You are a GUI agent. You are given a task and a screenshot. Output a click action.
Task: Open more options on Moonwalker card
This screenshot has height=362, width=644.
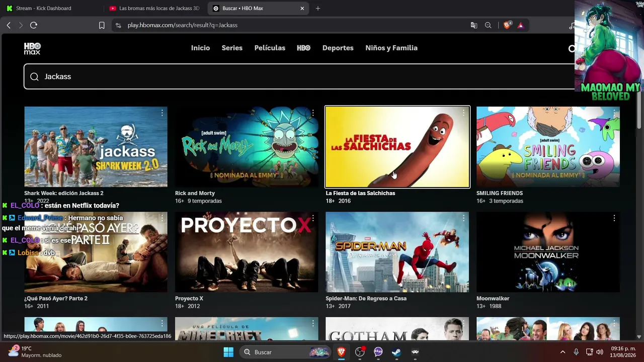coord(614,218)
